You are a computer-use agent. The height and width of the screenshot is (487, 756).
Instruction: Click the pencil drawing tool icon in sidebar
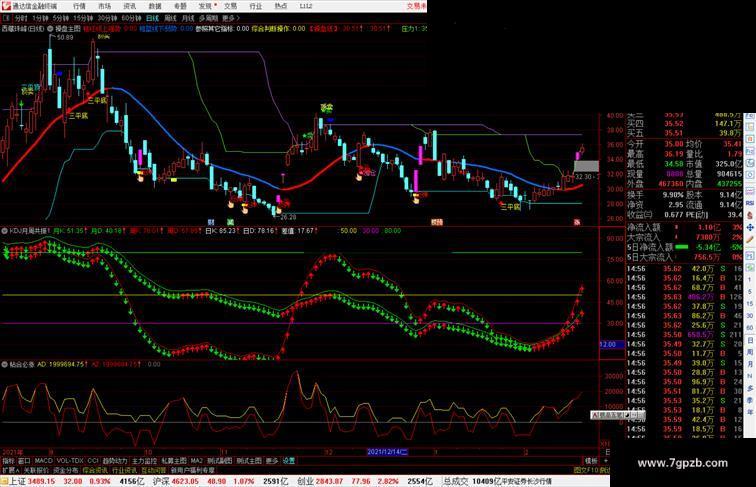750,239
